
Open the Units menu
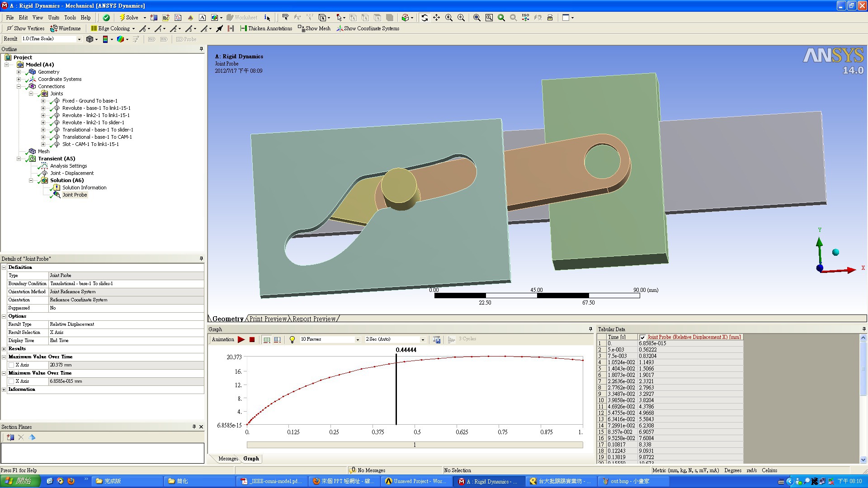pos(54,18)
